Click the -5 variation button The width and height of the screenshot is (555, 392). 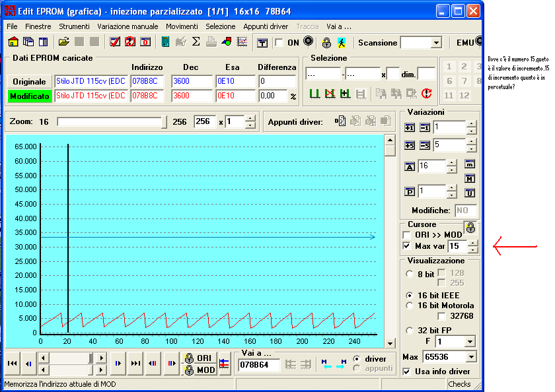(424, 145)
